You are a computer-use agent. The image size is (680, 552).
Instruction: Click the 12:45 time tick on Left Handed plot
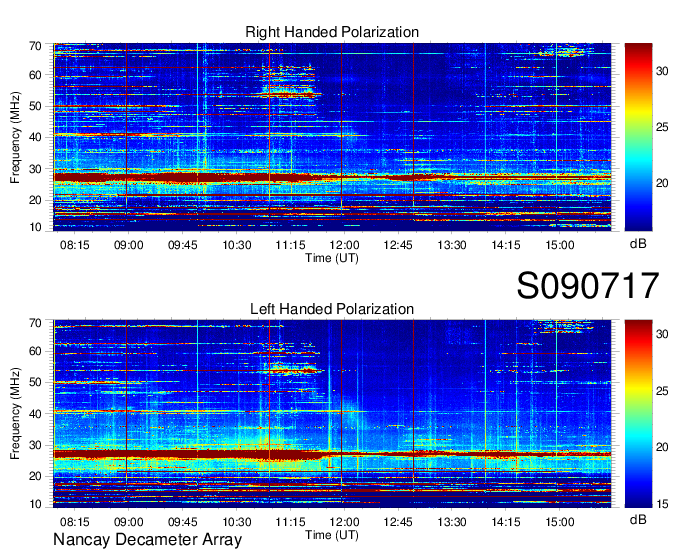[398, 522]
